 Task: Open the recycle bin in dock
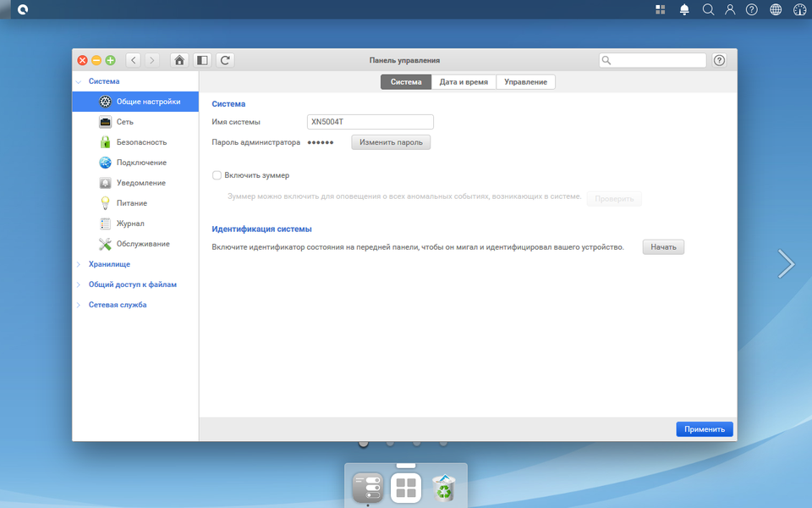(444, 488)
